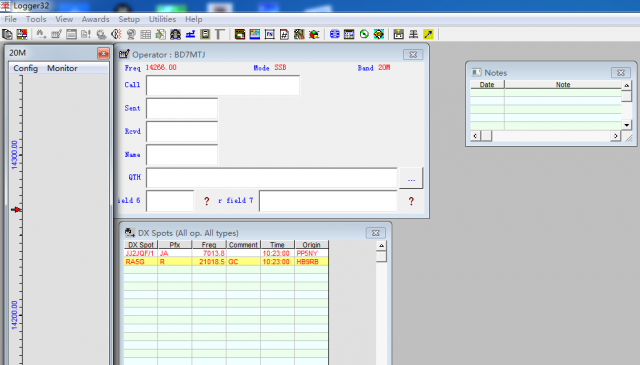Click the large letter T toolbar icon

[220, 34]
